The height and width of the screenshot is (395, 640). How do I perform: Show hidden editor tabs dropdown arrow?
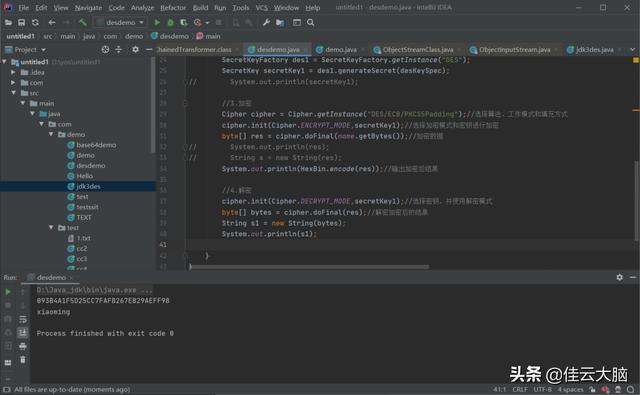[632, 49]
